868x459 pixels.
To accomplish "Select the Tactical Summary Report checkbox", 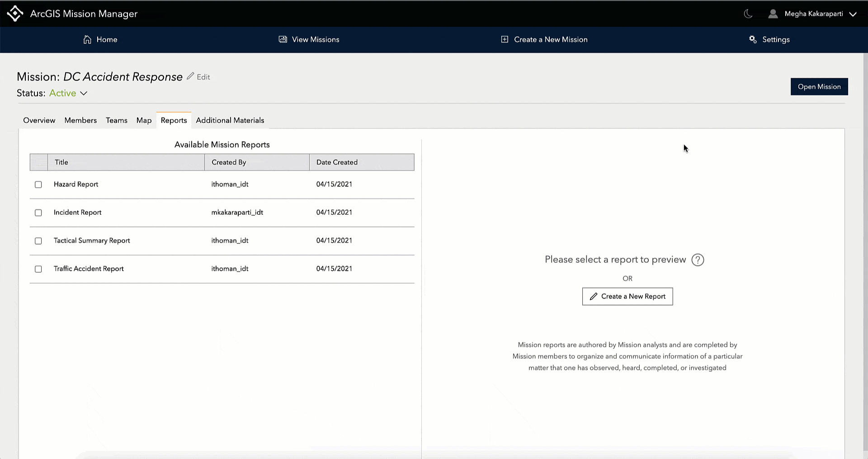I will coord(38,241).
